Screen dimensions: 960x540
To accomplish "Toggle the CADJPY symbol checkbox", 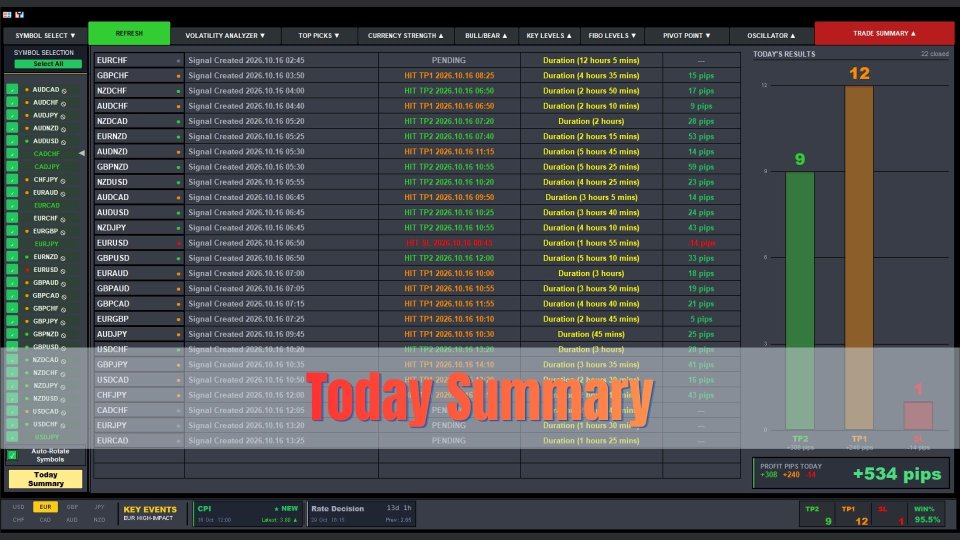I will coord(12,167).
